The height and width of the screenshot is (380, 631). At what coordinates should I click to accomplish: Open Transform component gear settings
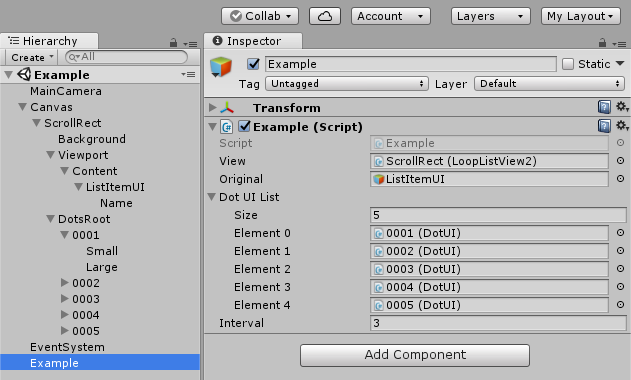[x=622, y=107]
